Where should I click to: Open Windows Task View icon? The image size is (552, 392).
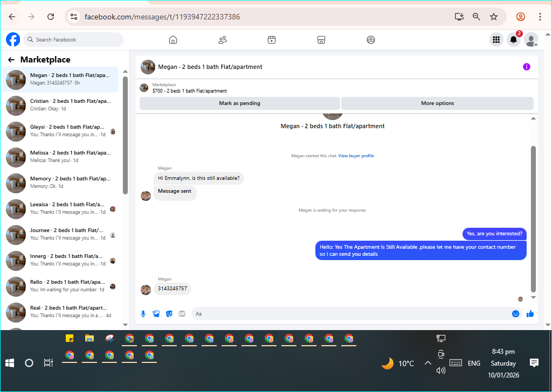pyautogui.click(x=48, y=363)
